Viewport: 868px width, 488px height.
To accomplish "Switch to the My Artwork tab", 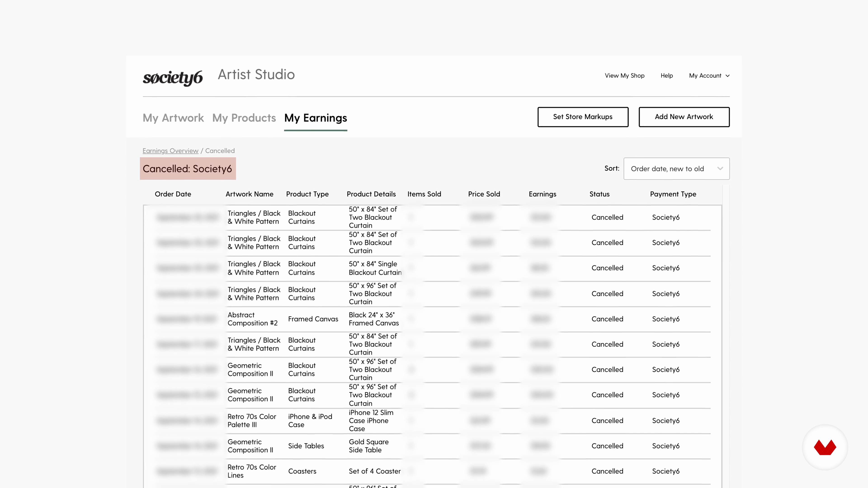I will (173, 118).
